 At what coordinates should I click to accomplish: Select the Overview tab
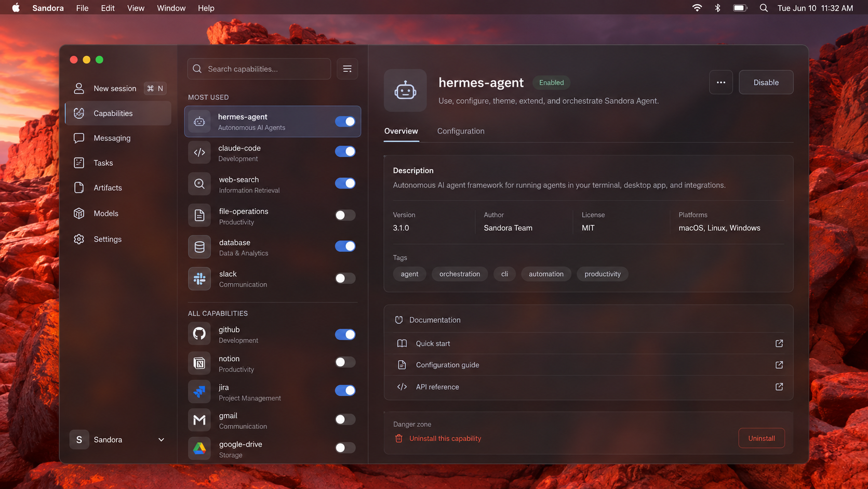pyautogui.click(x=401, y=131)
